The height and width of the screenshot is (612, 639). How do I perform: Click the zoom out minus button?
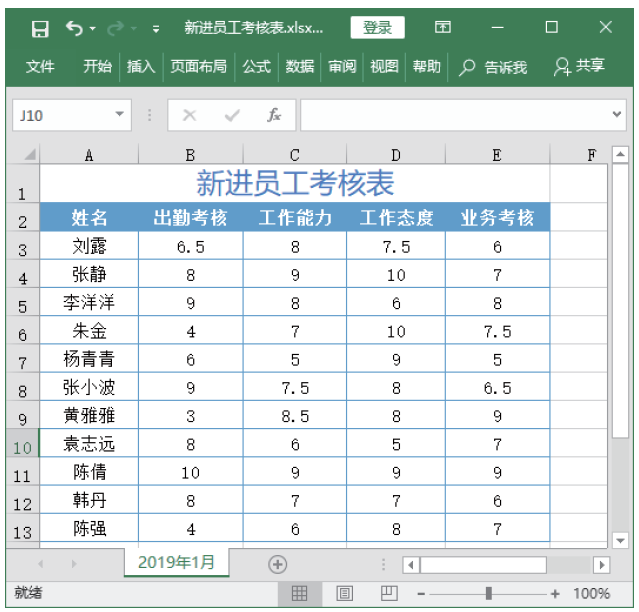[421, 594]
